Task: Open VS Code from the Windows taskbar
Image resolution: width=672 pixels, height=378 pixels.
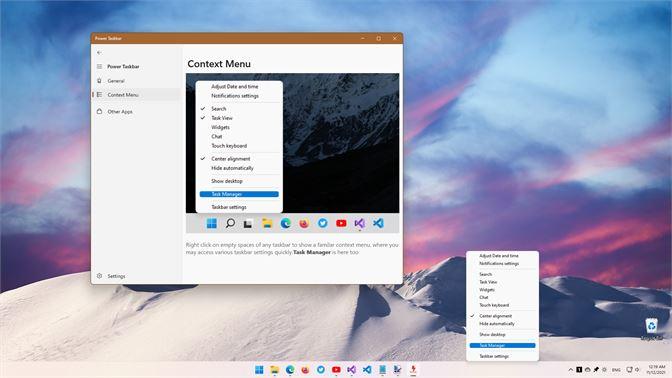Action: (367, 370)
